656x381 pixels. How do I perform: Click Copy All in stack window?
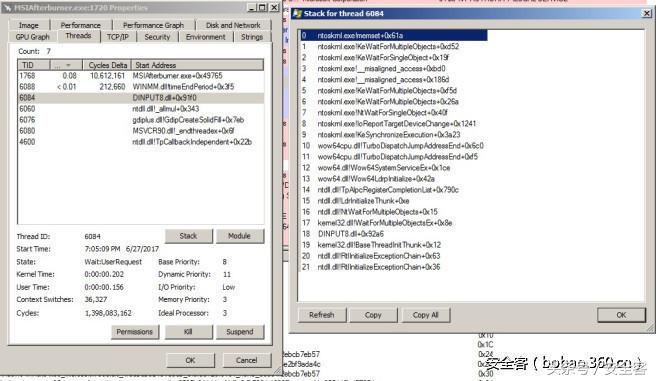pos(426,315)
